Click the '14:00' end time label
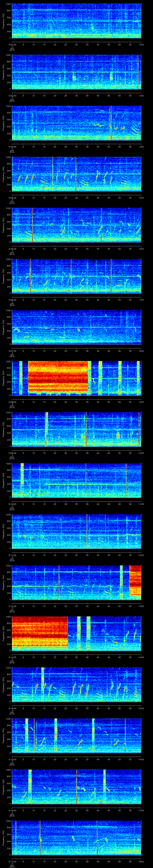The width and height of the screenshot is (153, 868). click(141, 657)
